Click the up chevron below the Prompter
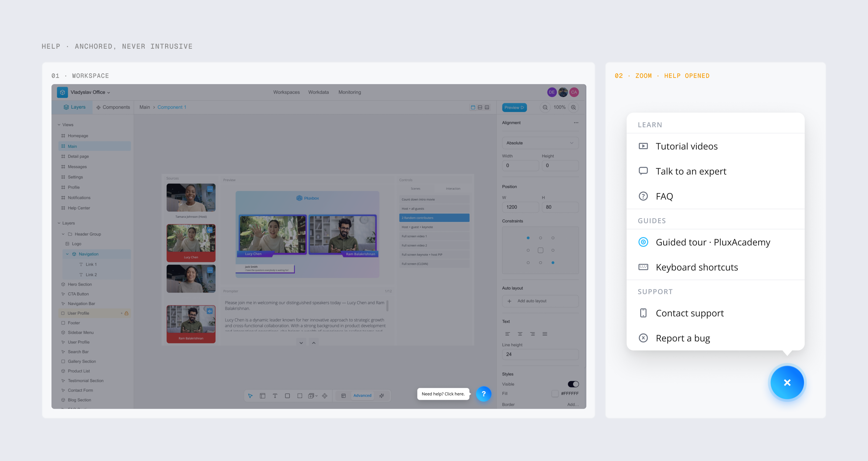Image resolution: width=868 pixels, height=461 pixels. [x=314, y=343]
